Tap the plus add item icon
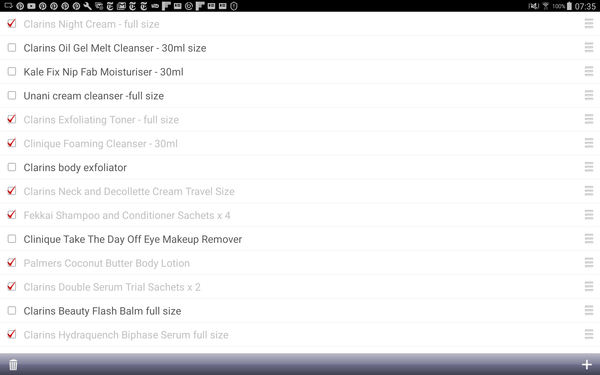 (x=587, y=364)
